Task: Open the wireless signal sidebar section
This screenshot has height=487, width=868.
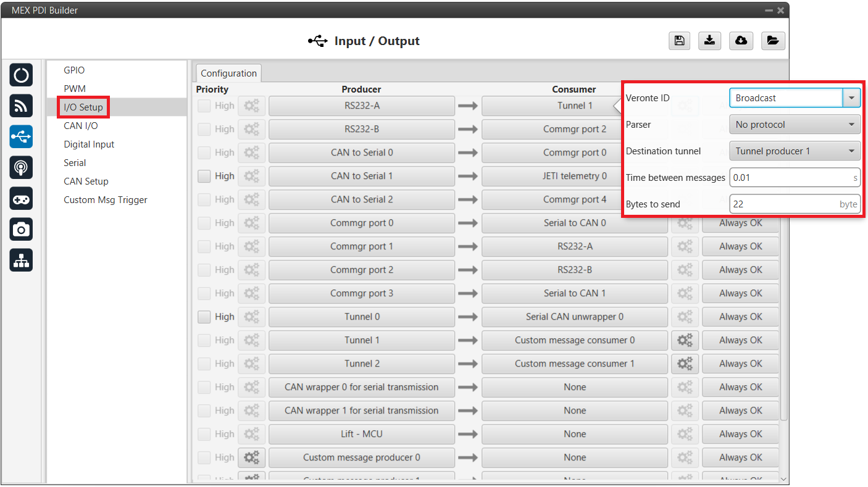Action: [x=22, y=106]
